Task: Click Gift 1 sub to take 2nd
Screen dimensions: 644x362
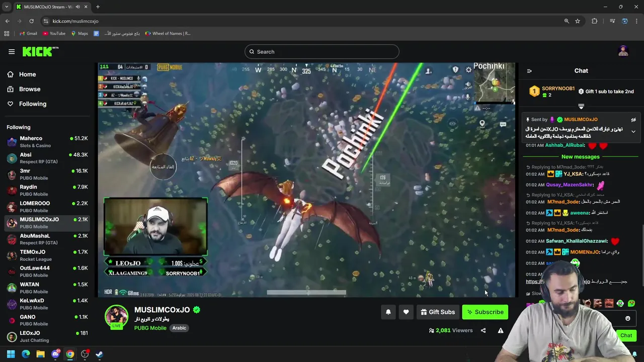Action: click(606, 92)
